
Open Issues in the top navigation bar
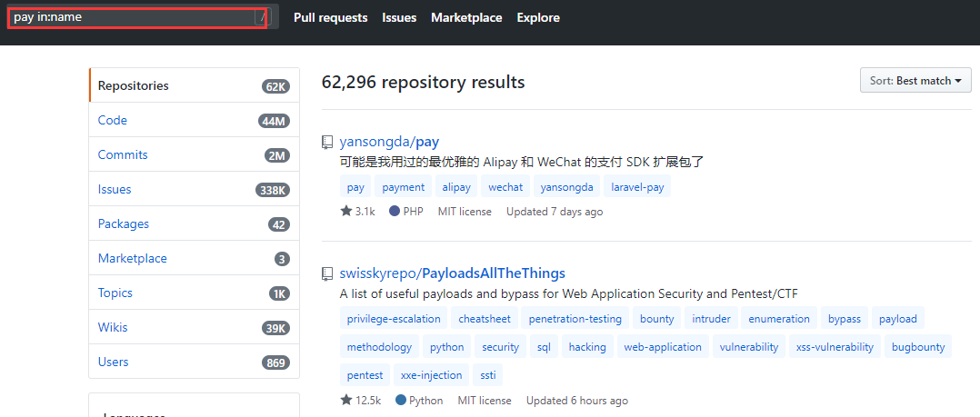[x=399, y=17]
